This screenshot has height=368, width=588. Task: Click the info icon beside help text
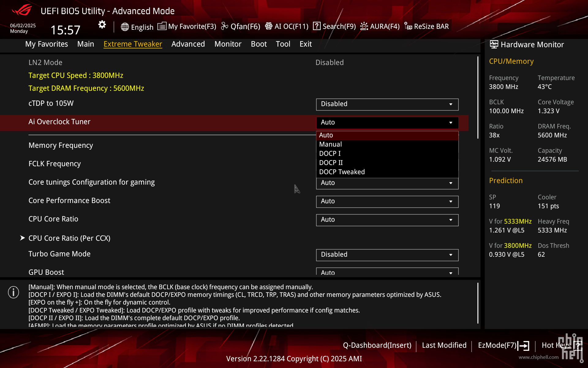click(x=13, y=292)
